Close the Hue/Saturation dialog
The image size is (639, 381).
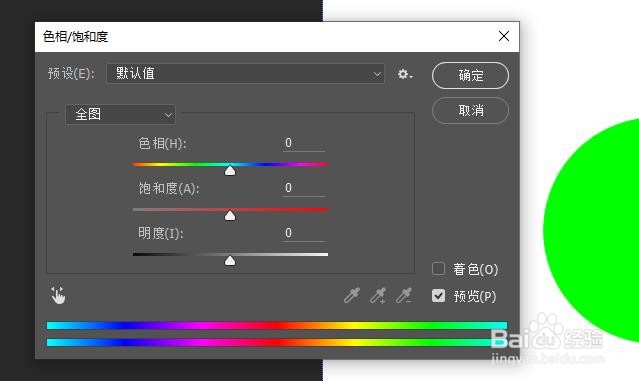504,36
